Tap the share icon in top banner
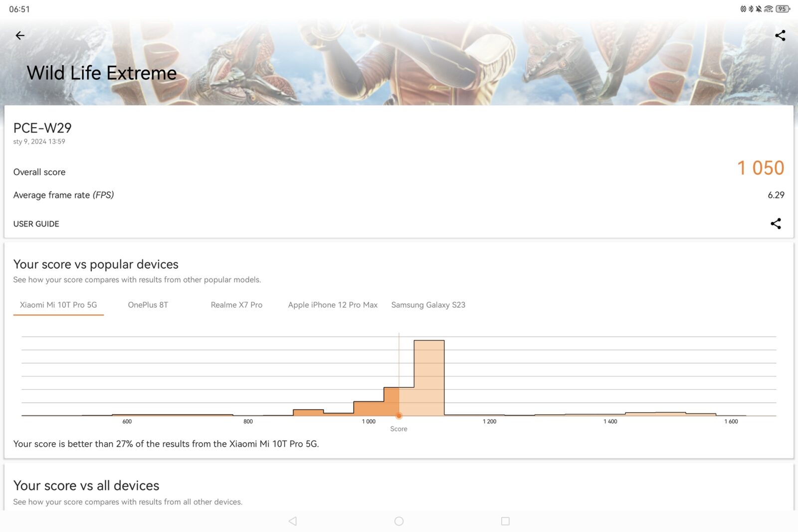This screenshot has width=798, height=532. (780, 35)
